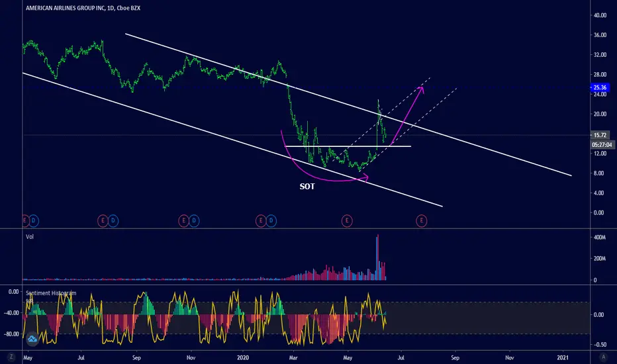
Task: Click the -0.50 level on the right sentiment scale
Action: tap(600, 344)
